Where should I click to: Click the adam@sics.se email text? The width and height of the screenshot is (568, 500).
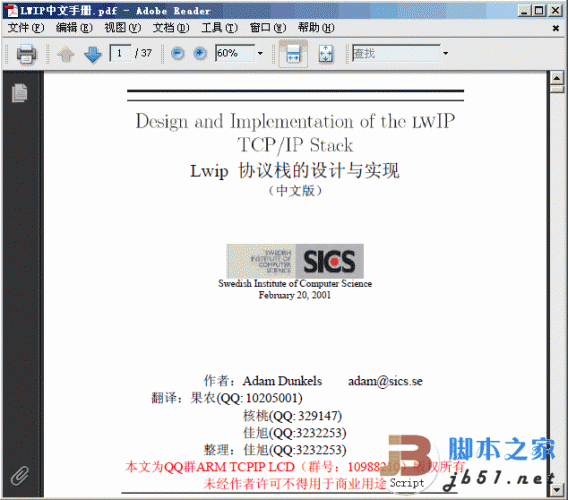coord(385,381)
